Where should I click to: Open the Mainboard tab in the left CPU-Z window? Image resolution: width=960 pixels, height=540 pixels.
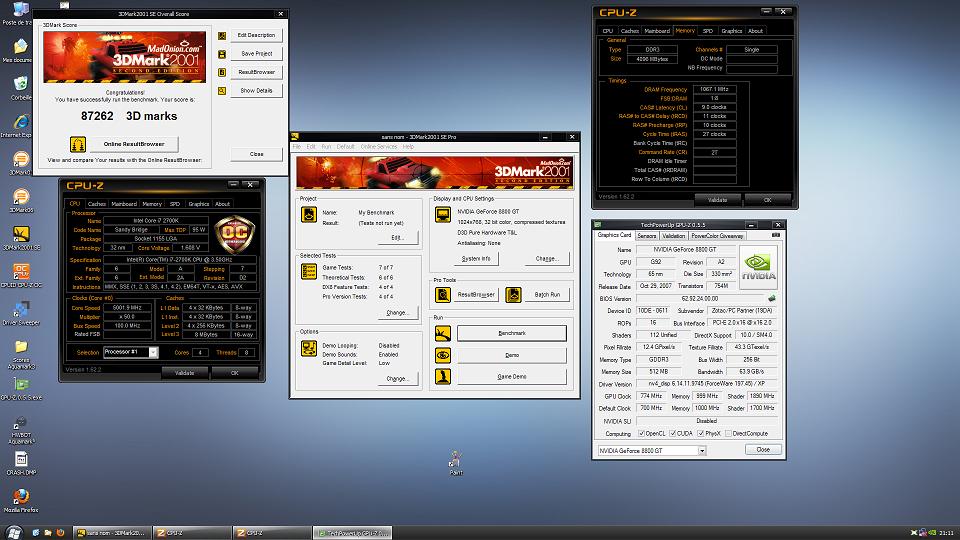pos(124,204)
